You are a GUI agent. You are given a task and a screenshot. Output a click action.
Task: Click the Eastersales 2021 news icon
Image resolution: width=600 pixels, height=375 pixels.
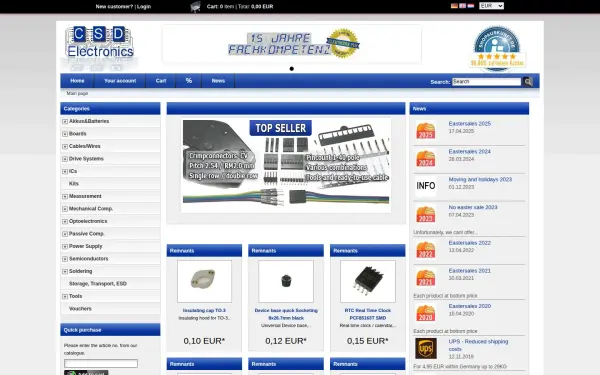(x=426, y=278)
